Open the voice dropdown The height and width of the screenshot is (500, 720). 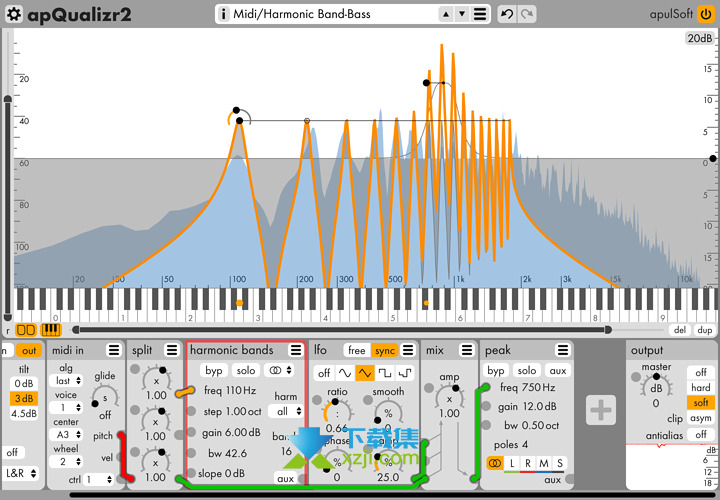(x=67, y=408)
